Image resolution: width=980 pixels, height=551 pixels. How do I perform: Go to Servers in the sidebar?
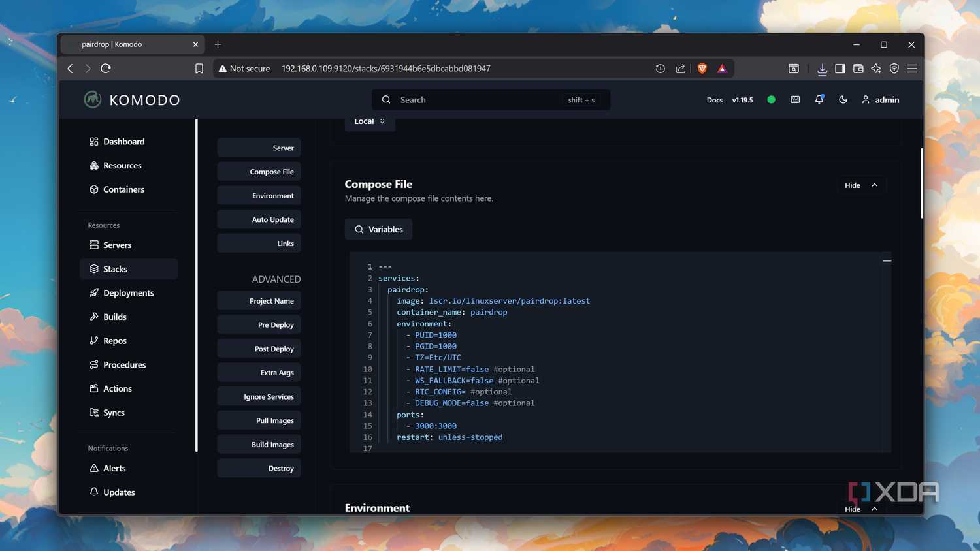128,245
